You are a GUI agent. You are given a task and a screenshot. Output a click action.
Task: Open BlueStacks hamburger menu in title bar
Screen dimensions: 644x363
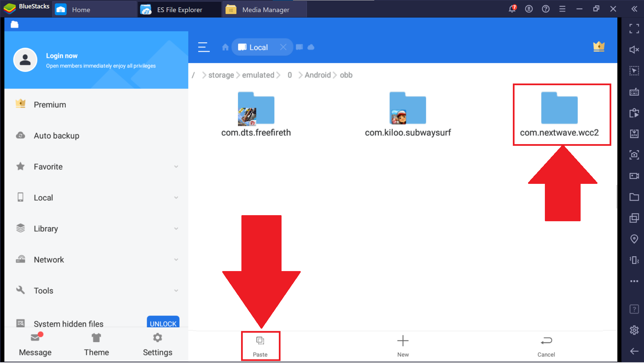562,9
